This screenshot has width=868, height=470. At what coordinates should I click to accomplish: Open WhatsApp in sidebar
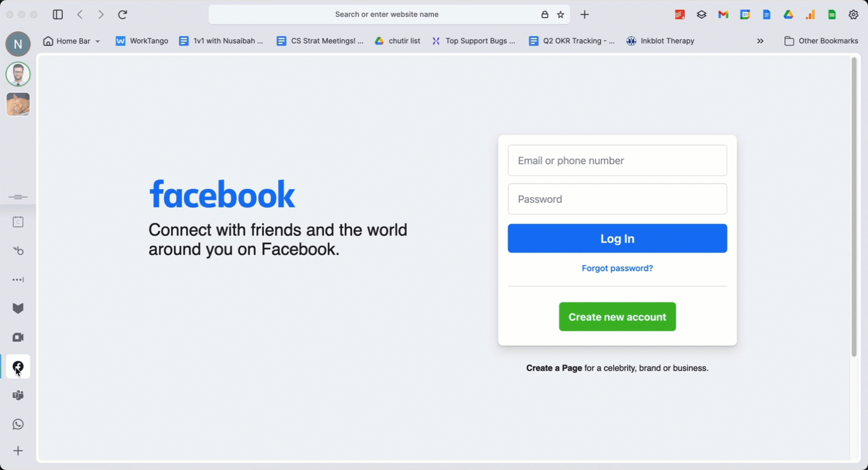(18, 424)
